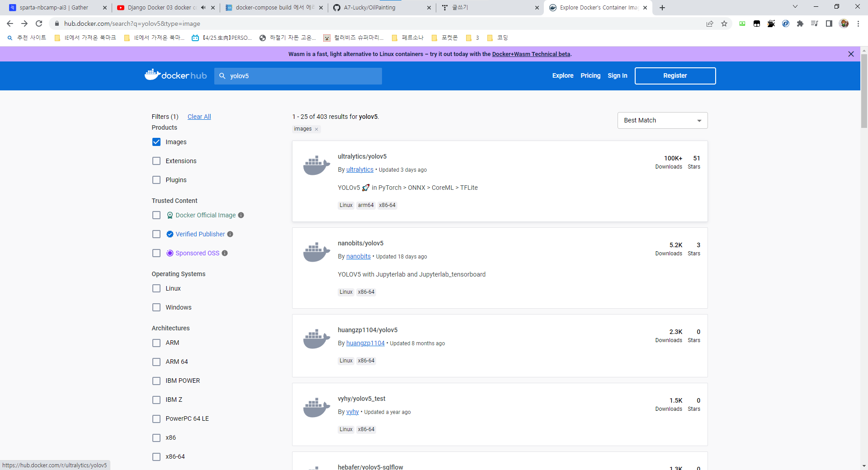Click the search magnifier icon in Docker Hub
The width and height of the screenshot is (868, 470).
tap(222, 76)
